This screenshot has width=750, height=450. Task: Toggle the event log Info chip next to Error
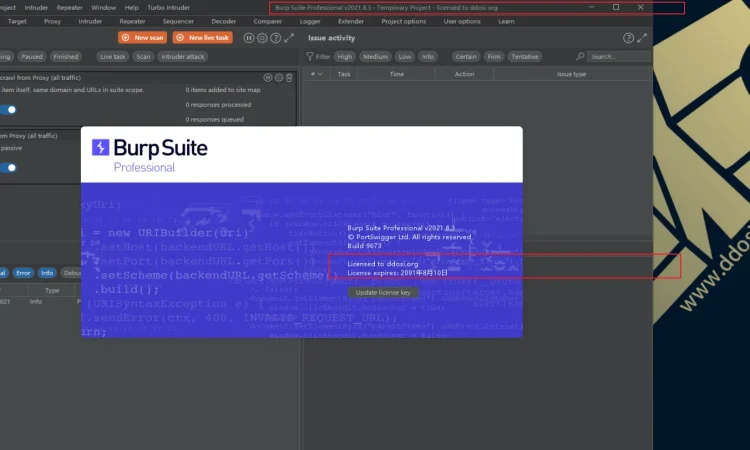pos(47,273)
